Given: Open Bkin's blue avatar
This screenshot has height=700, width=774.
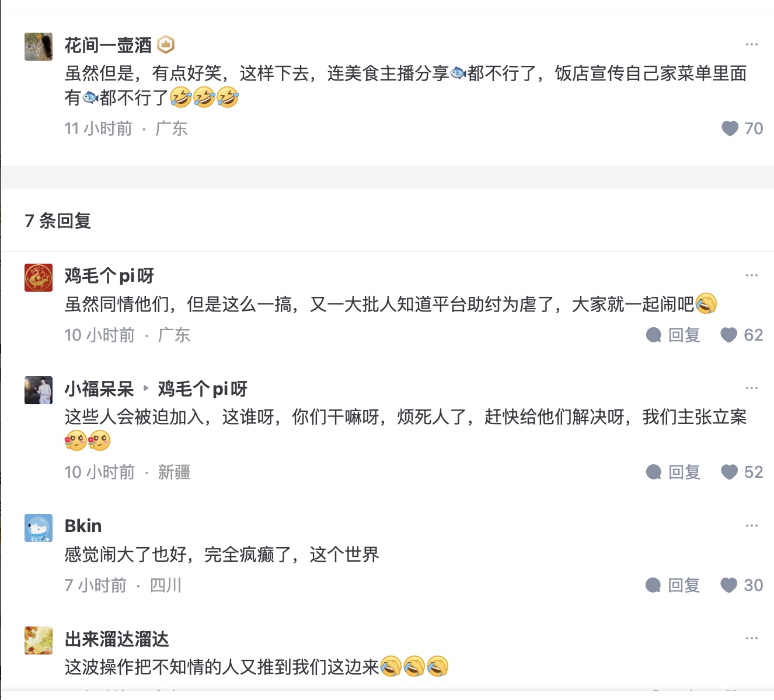Looking at the screenshot, I should (39, 528).
